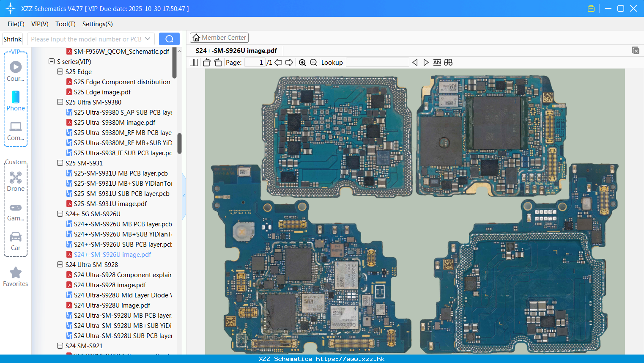The height and width of the screenshot is (363, 644).
Task: Zoom out of the PDF image
Action: point(313,62)
